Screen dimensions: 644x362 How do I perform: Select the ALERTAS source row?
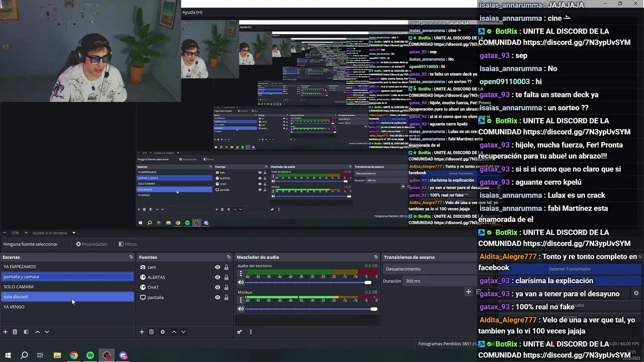tap(184, 277)
